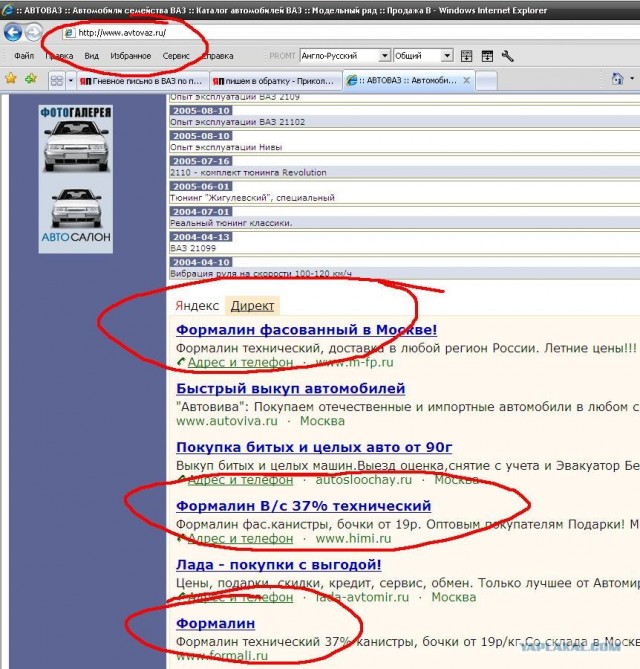This screenshot has height=669, width=640.
Task: Open the Избранное menu
Action: click(x=131, y=56)
